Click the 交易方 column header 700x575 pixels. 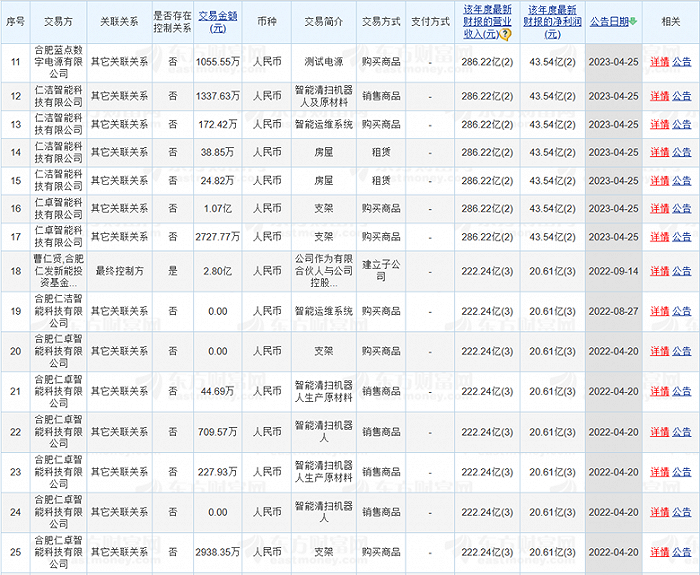[58, 22]
